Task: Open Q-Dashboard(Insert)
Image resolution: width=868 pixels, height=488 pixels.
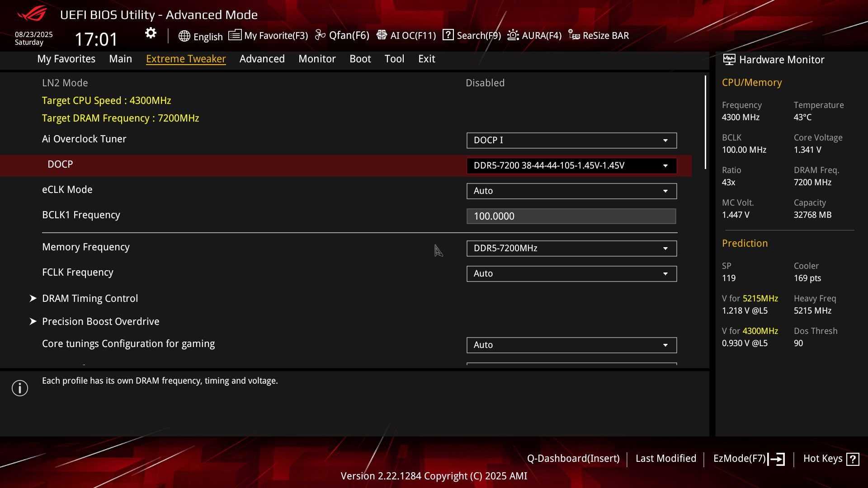Action: [573, 459]
